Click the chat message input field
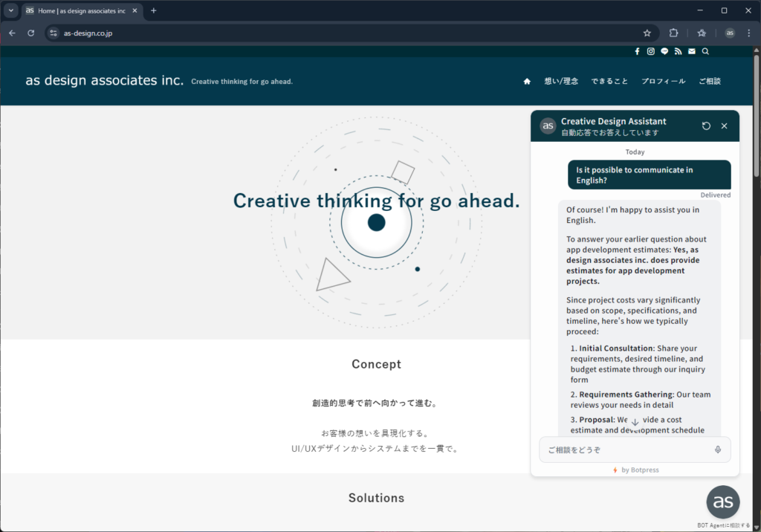 pos(624,450)
